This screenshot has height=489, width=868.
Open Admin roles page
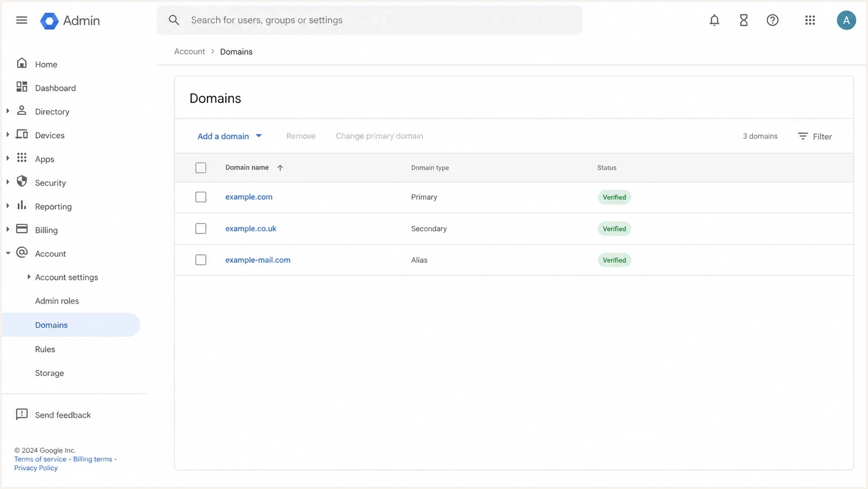pyautogui.click(x=57, y=301)
